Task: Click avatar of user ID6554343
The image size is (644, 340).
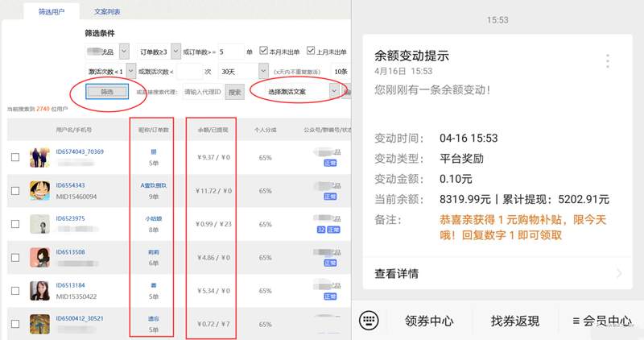Action: coord(39,191)
